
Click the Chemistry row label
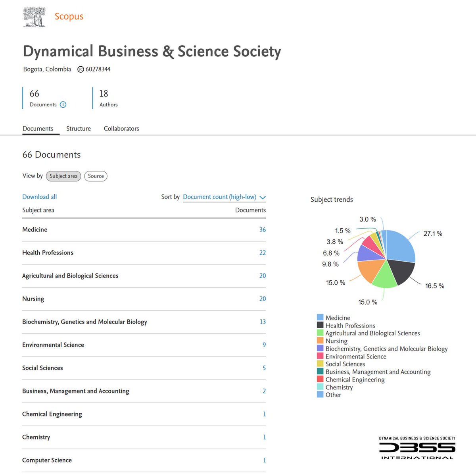(x=36, y=437)
